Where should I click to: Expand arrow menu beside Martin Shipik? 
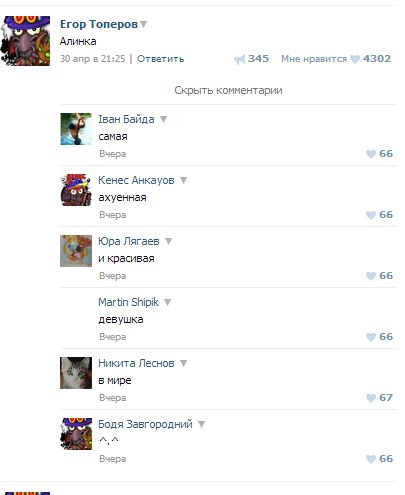pyautogui.click(x=168, y=302)
